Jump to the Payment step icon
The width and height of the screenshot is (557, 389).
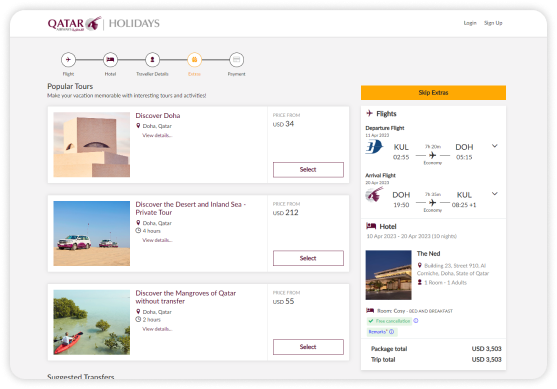pyautogui.click(x=237, y=60)
